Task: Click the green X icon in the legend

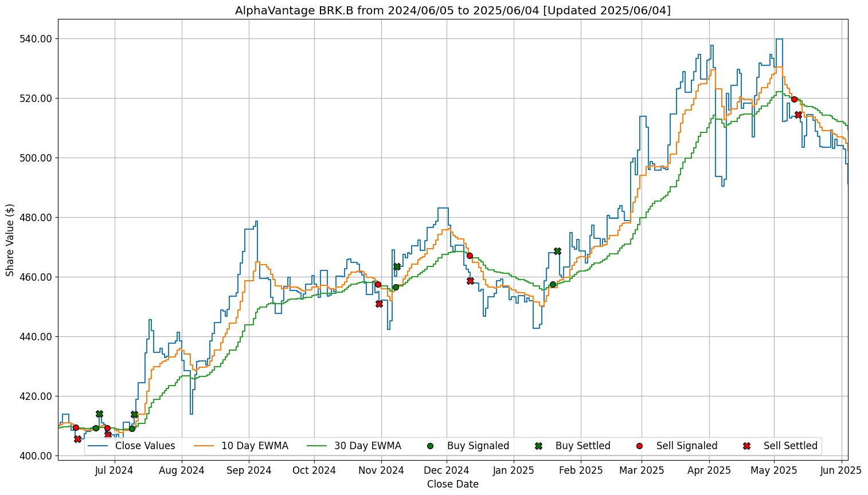Action: click(x=538, y=446)
